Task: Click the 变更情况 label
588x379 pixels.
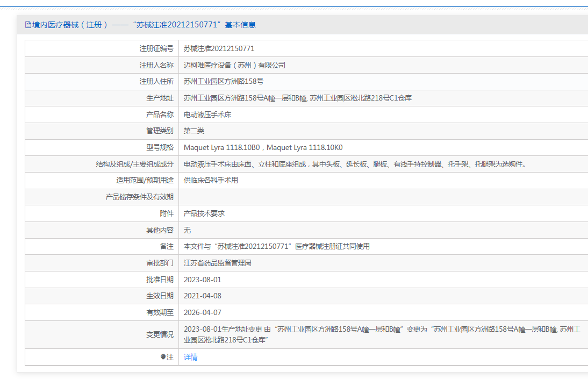Action: (x=160, y=334)
